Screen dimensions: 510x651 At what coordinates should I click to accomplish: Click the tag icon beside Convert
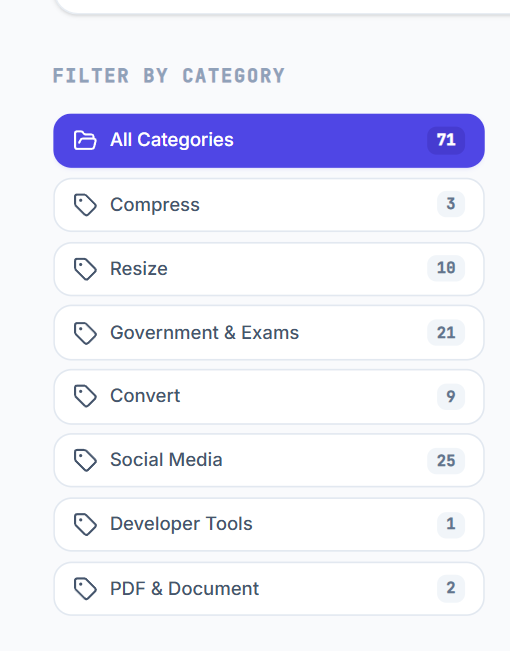click(85, 396)
